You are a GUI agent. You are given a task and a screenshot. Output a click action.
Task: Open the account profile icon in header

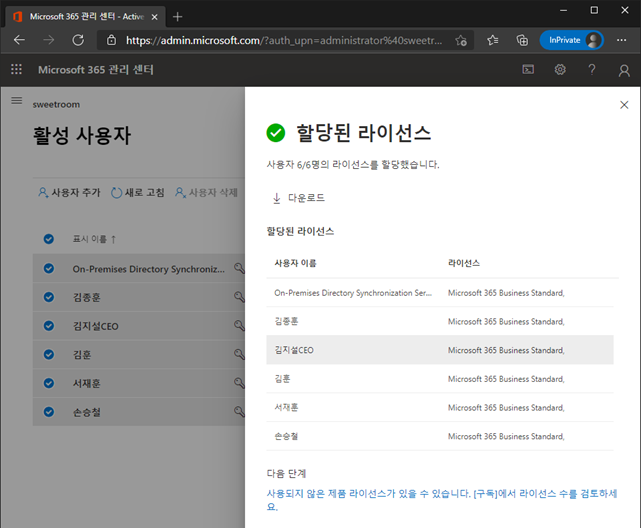pos(624,70)
